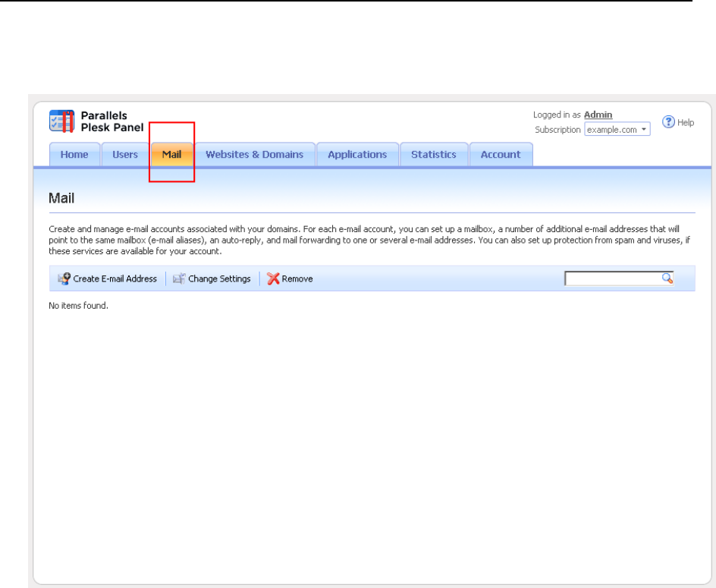This screenshot has width=716, height=588.
Task: View the Statistics tab
Action: pyautogui.click(x=434, y=155)
